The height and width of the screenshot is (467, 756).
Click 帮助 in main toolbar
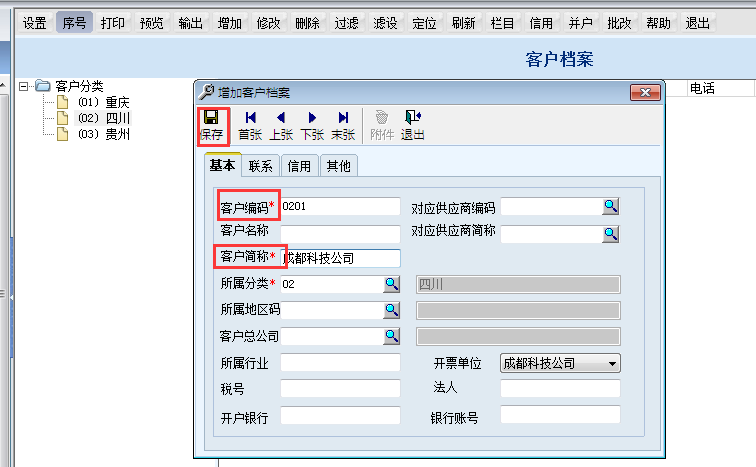(x=658, y=23)
